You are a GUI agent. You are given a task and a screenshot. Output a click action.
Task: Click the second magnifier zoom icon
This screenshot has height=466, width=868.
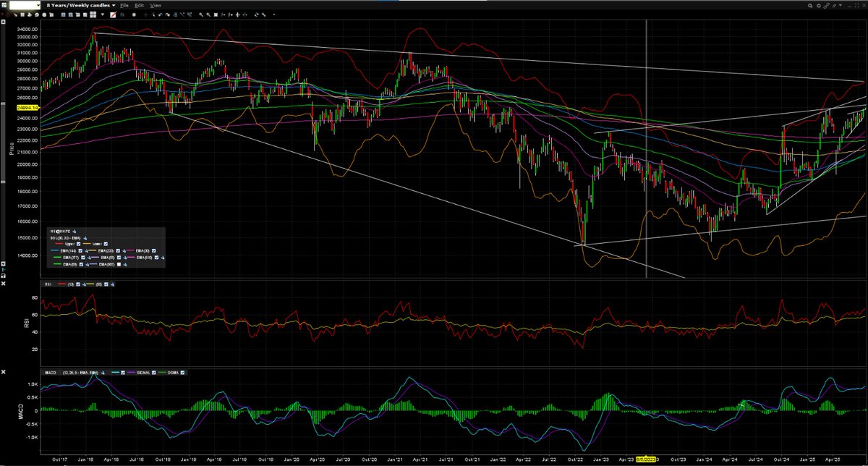208,14
